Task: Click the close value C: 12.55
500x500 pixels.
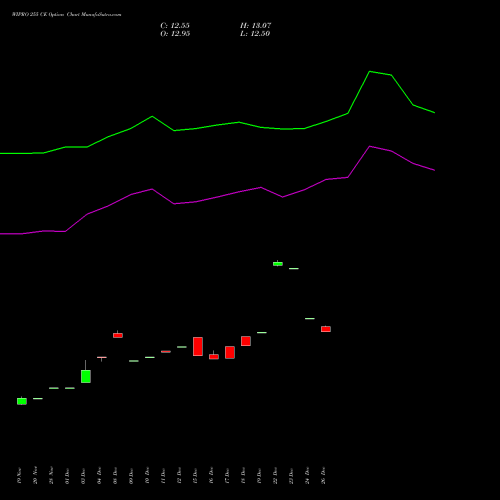Action: point(175,26)
